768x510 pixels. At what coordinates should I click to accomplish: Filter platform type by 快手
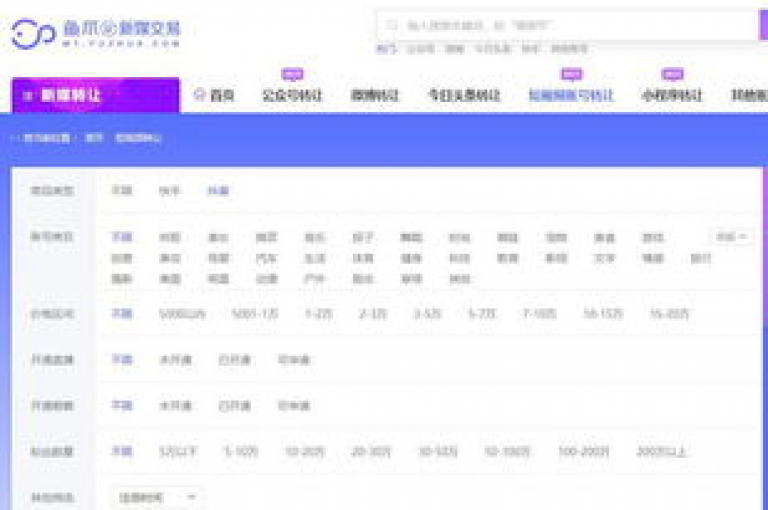[x=169, y=191]
